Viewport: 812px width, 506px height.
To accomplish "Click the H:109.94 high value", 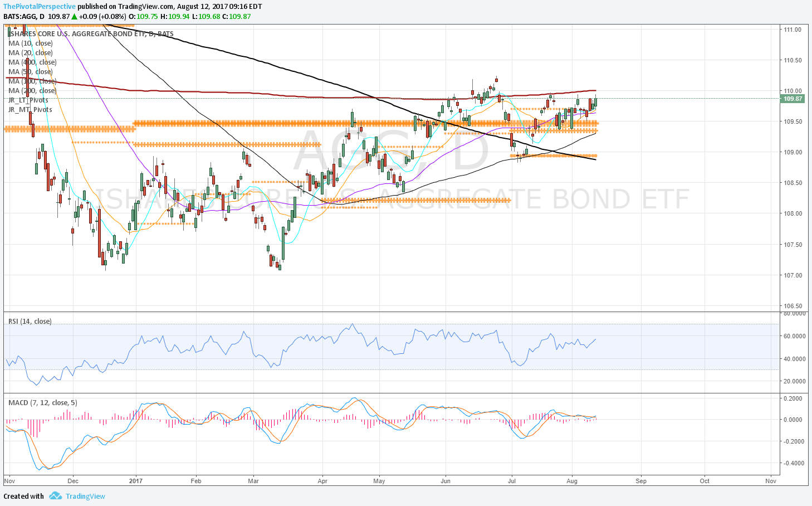I will click(x=175, y=17).
